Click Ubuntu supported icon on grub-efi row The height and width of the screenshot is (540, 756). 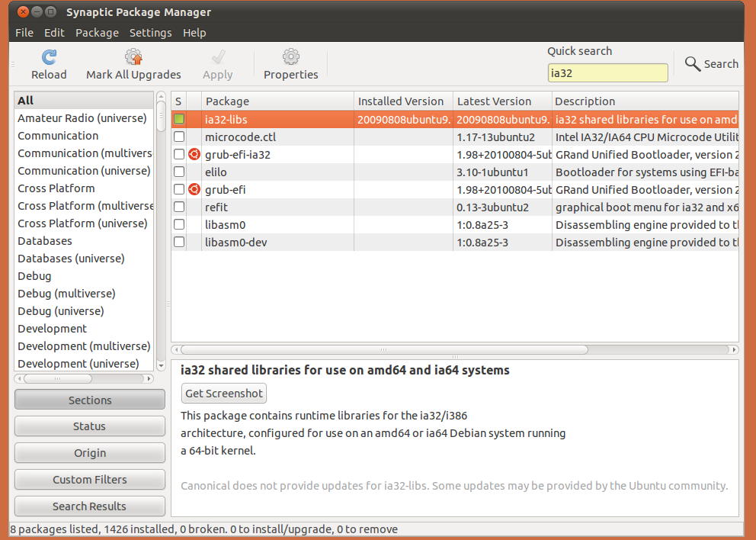click(194, 189)
